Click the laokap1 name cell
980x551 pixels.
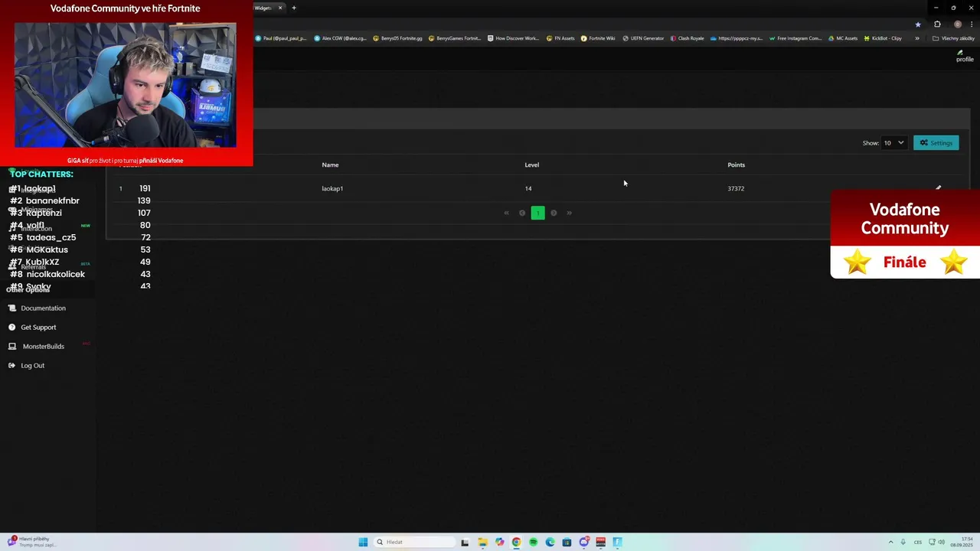pos(332,188)
